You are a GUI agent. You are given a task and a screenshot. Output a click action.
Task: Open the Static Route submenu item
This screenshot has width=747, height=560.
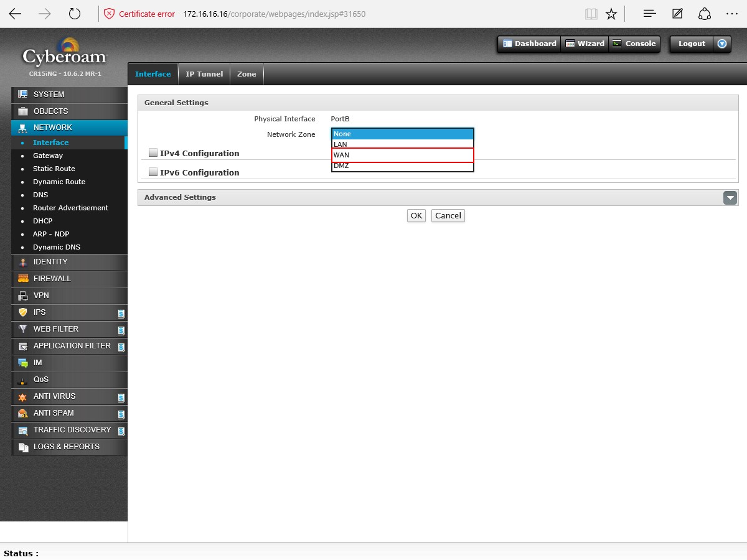click(54, 169)
